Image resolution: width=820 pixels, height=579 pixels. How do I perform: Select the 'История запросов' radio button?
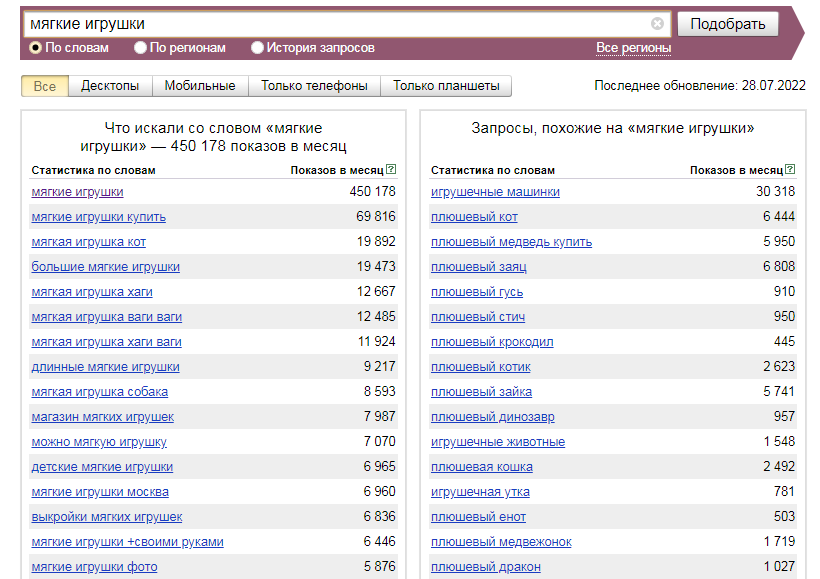coord(257,48)
